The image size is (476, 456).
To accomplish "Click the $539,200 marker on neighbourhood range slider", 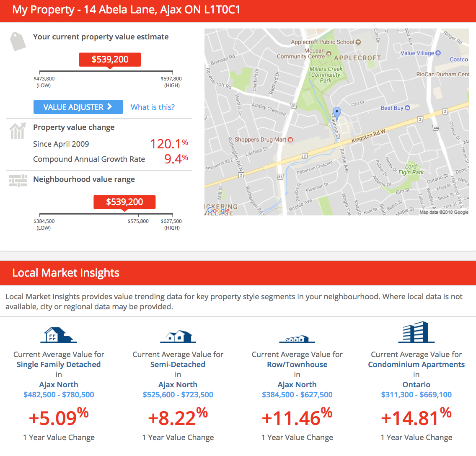I will click(124, 202).
